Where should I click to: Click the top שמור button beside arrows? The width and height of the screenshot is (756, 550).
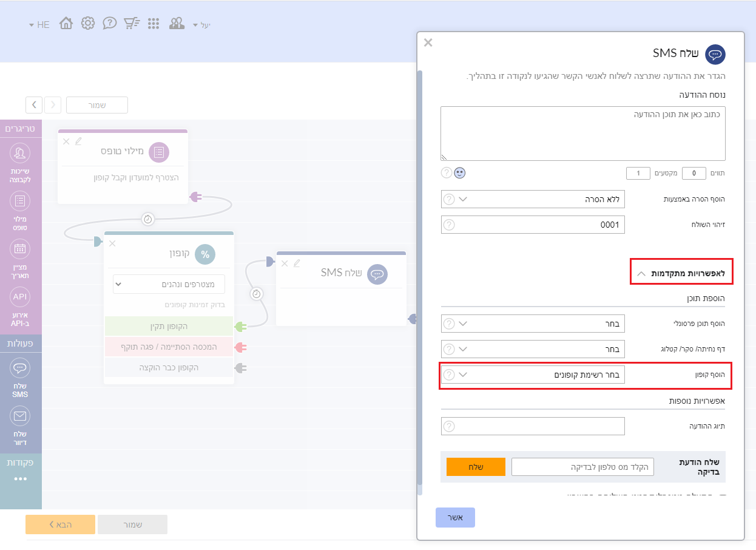tap(97, 105)
